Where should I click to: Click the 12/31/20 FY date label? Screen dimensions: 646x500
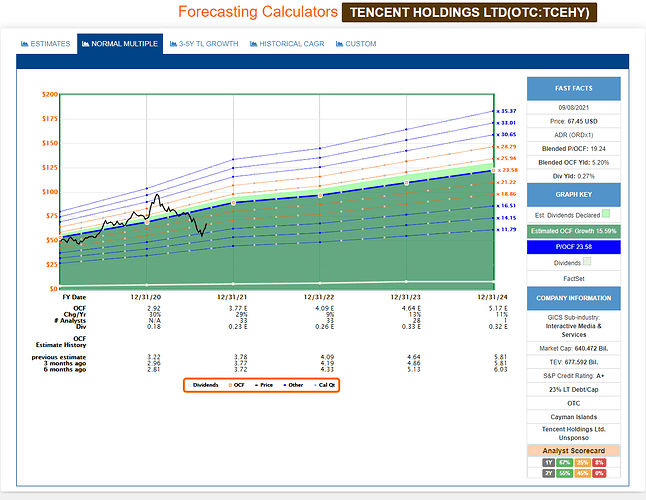pyautogui.click(x=146, y=297)
